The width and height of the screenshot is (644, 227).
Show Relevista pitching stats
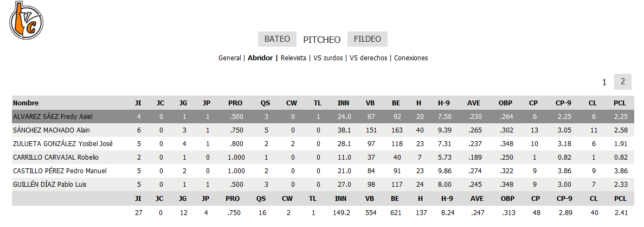[x=293, y=58]
